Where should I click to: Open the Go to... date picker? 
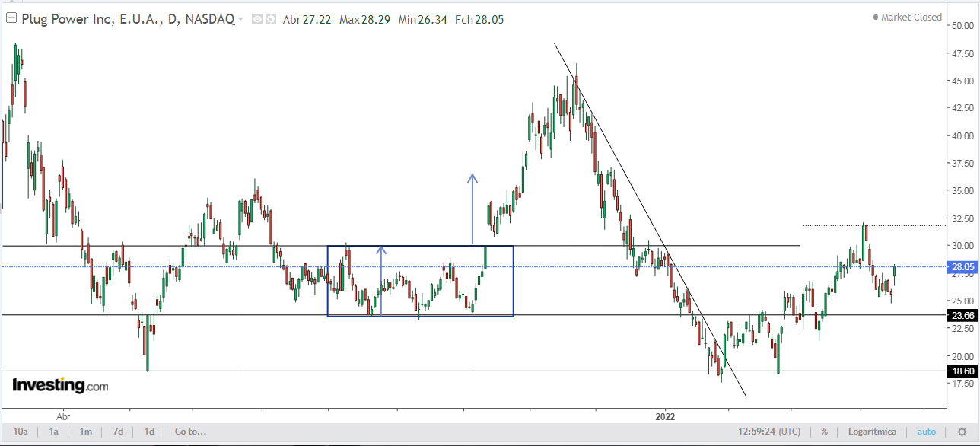coord(190,432)
